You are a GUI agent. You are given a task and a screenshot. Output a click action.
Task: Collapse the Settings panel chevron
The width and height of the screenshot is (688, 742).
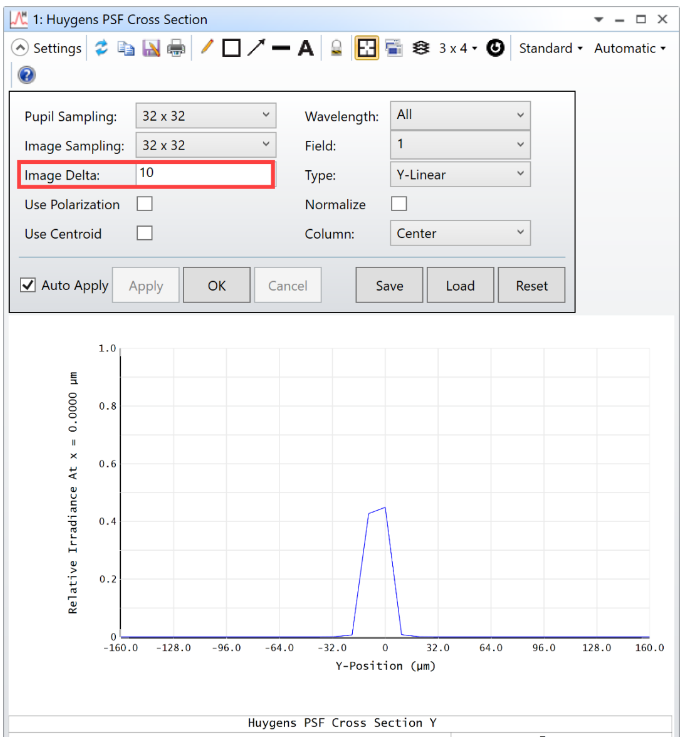(19, 48)
